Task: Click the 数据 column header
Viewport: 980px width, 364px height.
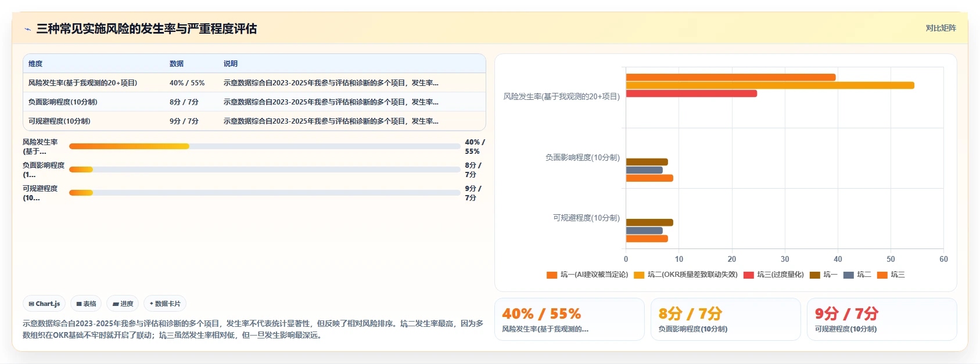Action: [x=177, y=64]
